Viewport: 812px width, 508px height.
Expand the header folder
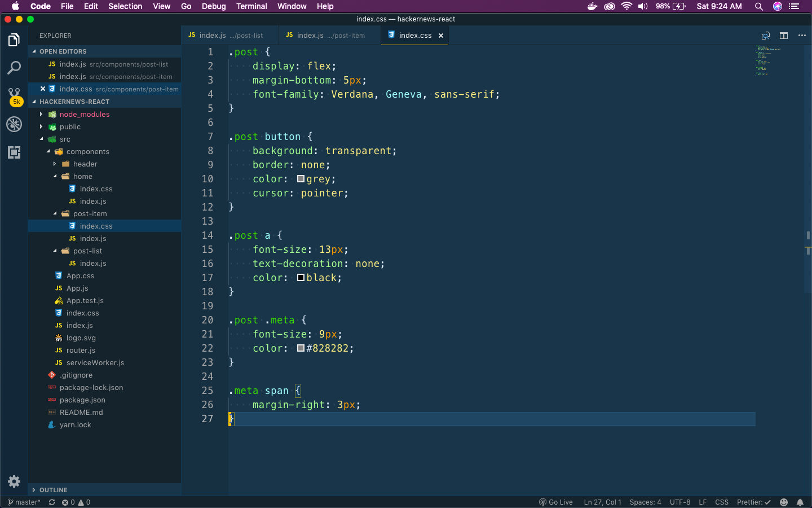[104, 164]
